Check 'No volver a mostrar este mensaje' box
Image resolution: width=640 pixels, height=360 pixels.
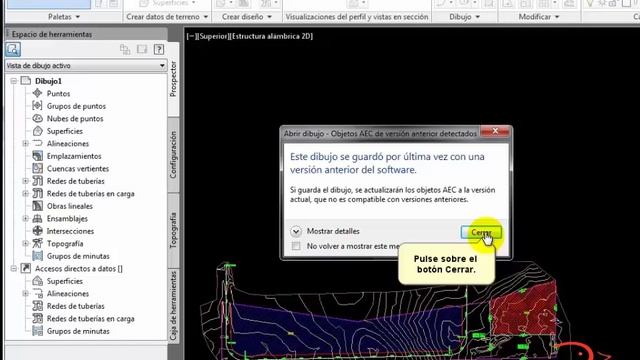pyautogui.click(x=296, y=246)
